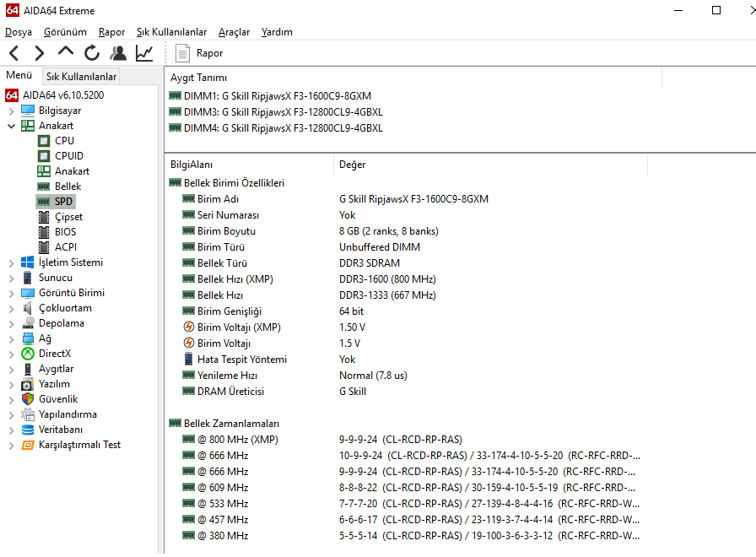Expand the Bilgisayar tree node
This screenshot has width=756, height=557.
pos(12,111)
